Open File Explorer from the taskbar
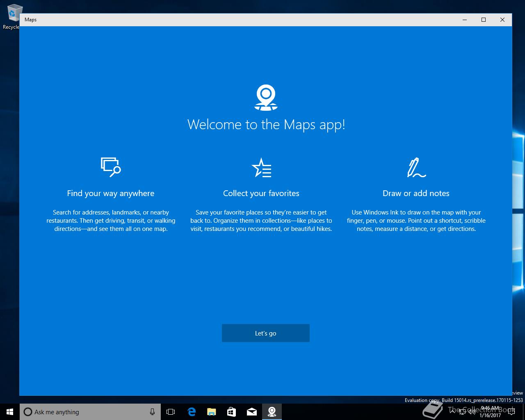This screenshot has height=420, width=525. pyautogui.click(x=211, y=412)
